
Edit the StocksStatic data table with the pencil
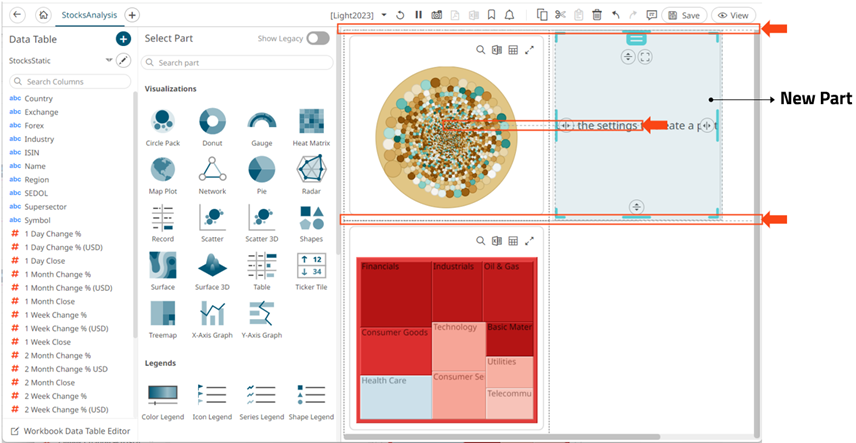pos(124,61)
